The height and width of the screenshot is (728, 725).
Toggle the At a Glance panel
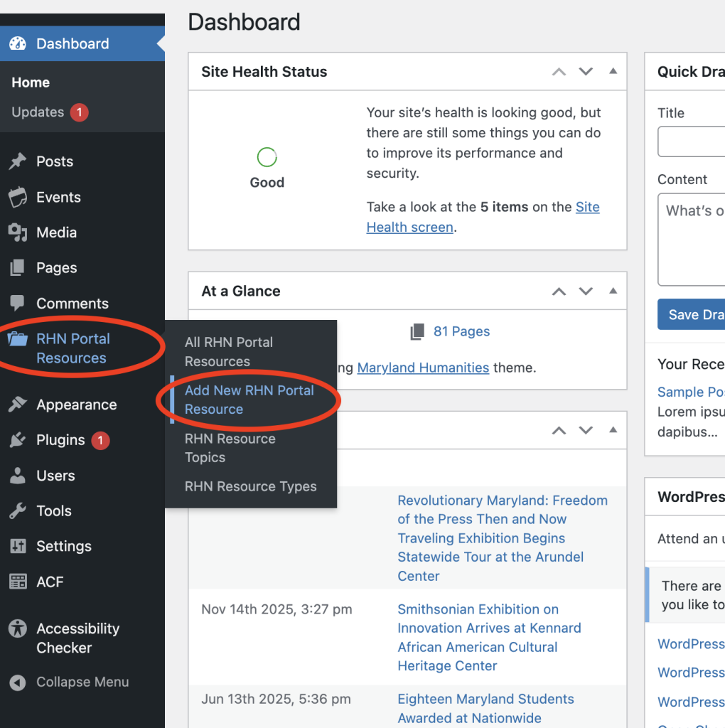(613, 291)
